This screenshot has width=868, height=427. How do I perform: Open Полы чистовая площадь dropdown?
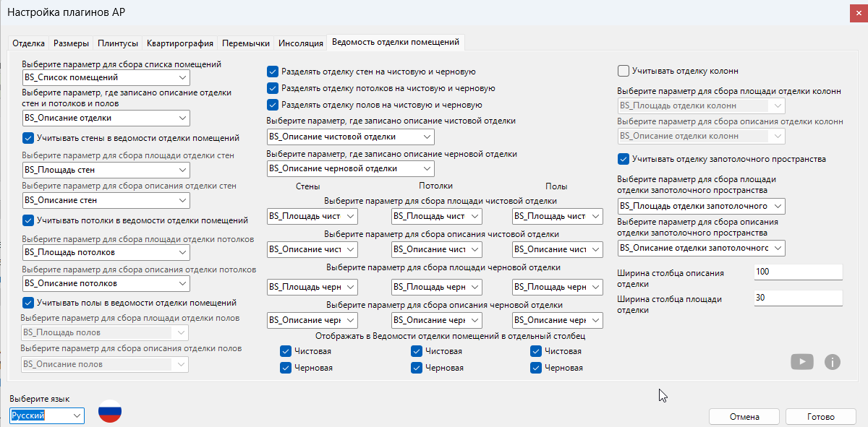pos(557,216)
